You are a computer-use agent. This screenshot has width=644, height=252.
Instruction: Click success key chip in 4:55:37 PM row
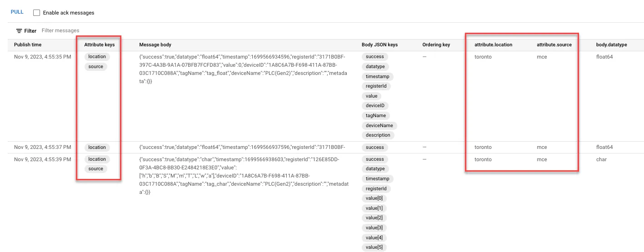click(x=375, y=147)
